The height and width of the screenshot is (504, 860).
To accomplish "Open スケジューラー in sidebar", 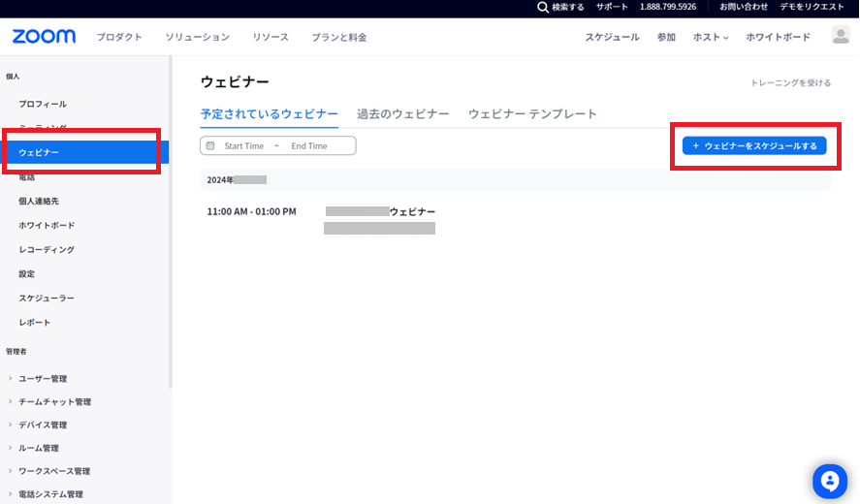I will 47,298.
